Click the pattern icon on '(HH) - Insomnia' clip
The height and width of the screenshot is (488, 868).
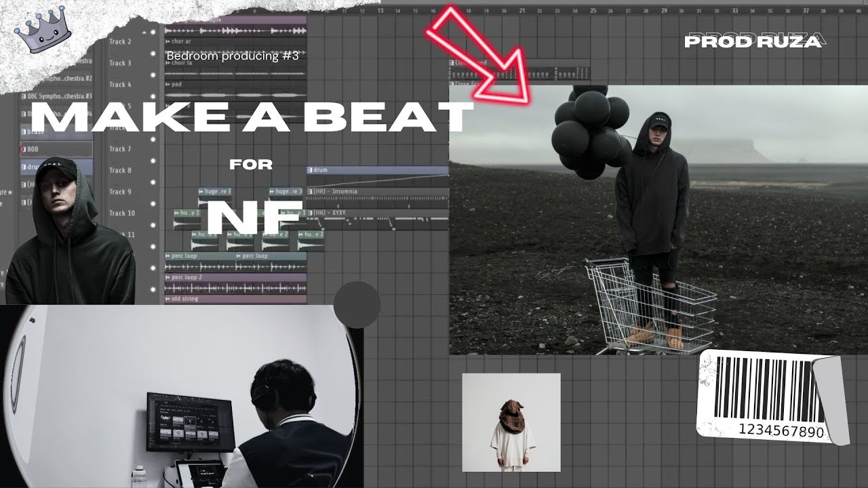(x=310, y=191)
